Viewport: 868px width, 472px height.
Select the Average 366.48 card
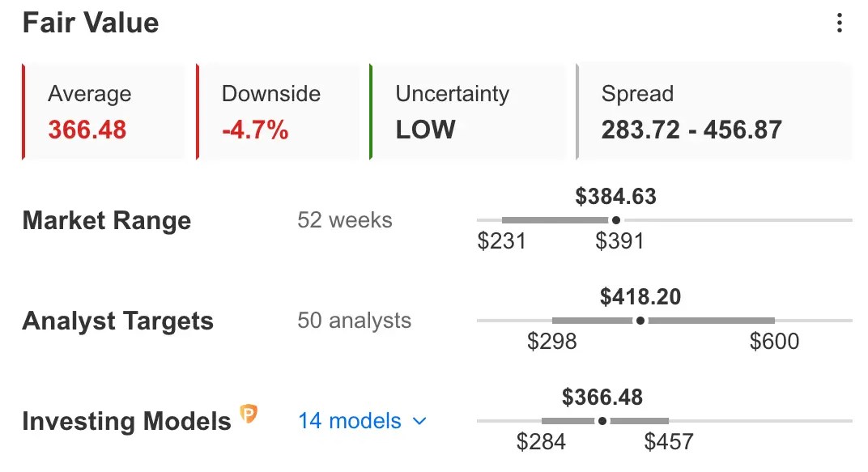tap(104, 112)
